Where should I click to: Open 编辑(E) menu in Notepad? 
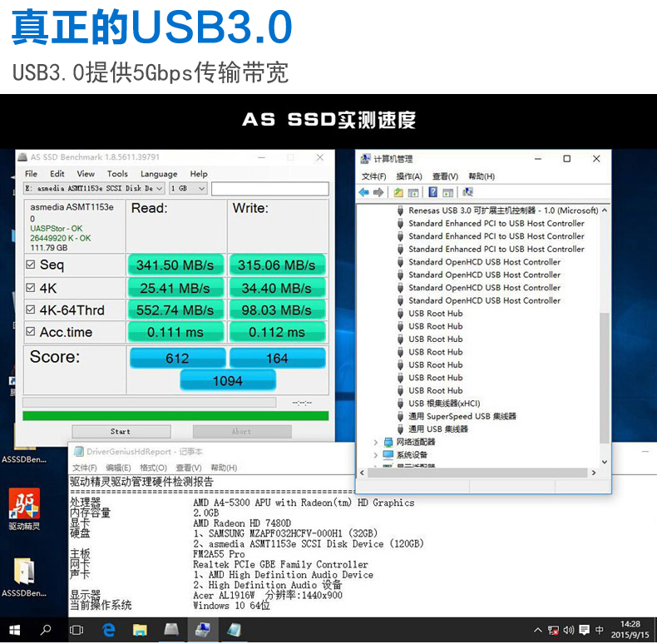119,468
